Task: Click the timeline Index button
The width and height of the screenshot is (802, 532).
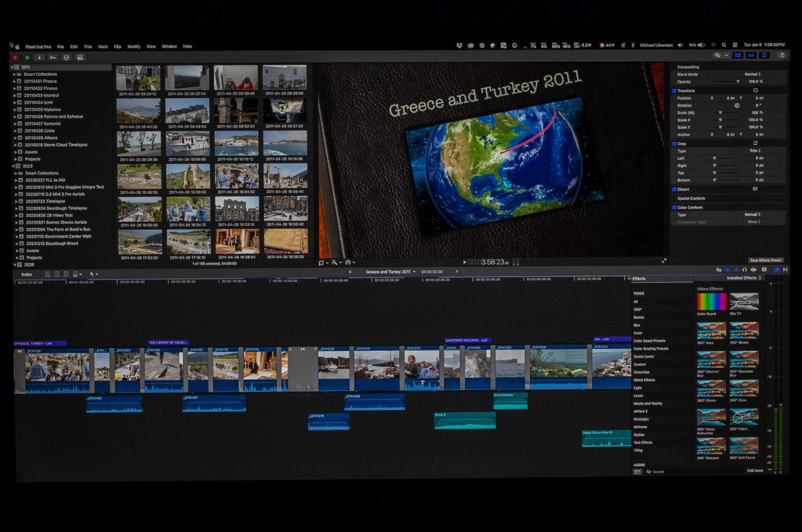Action: 26,274
